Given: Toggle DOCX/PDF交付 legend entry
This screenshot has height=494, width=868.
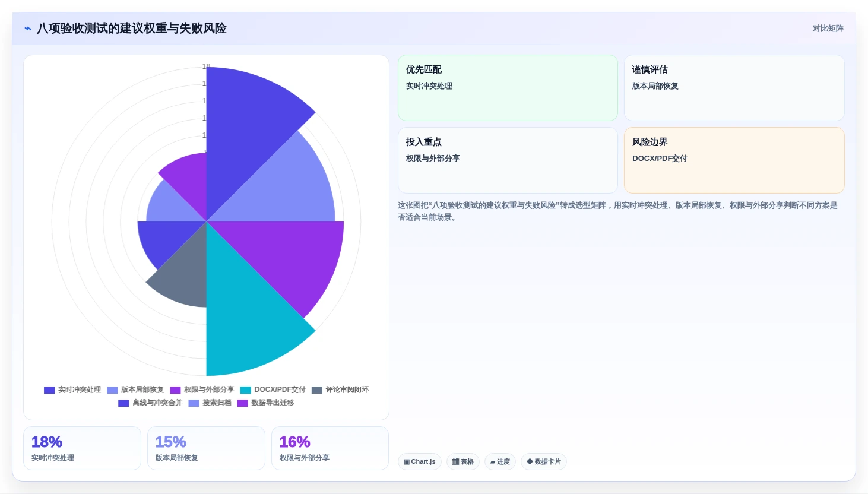Looking at the screenshot, I should [x=273, y=390].
